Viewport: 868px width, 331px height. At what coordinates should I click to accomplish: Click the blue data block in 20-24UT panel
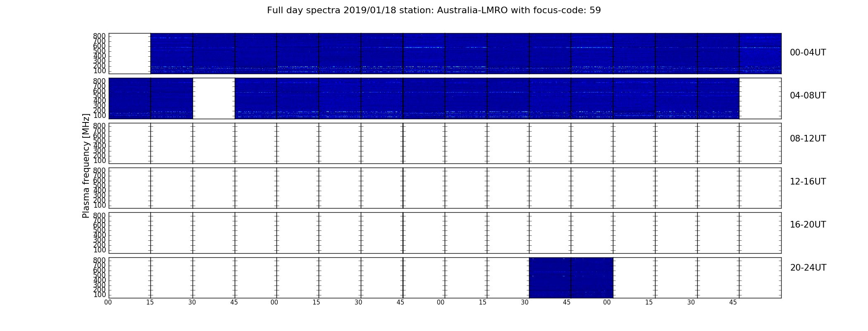tap(571, 278)
